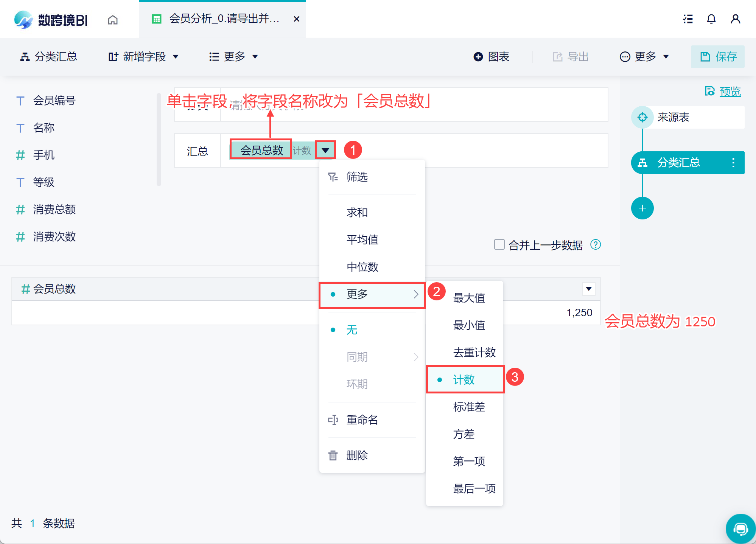Screen dimensions: 756x544
Task: Select 最后一项 in the submenu
Action: click(465, 488)
